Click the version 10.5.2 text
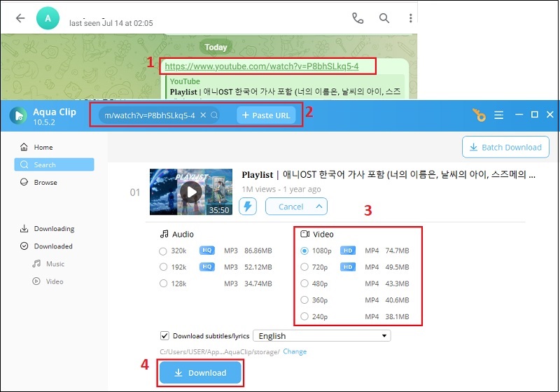This screenshot has width=560, height=392. point(44,122)
